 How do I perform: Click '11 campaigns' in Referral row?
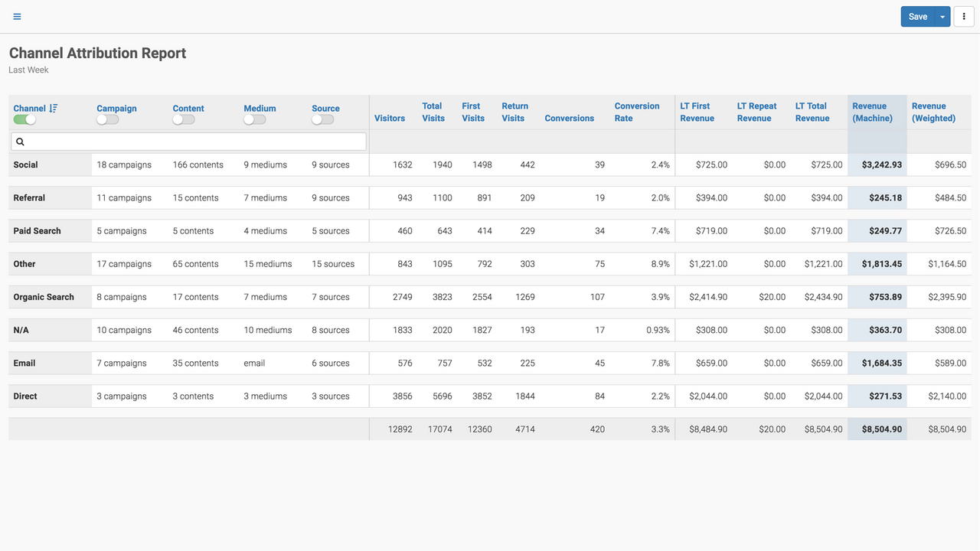(124, 197)
